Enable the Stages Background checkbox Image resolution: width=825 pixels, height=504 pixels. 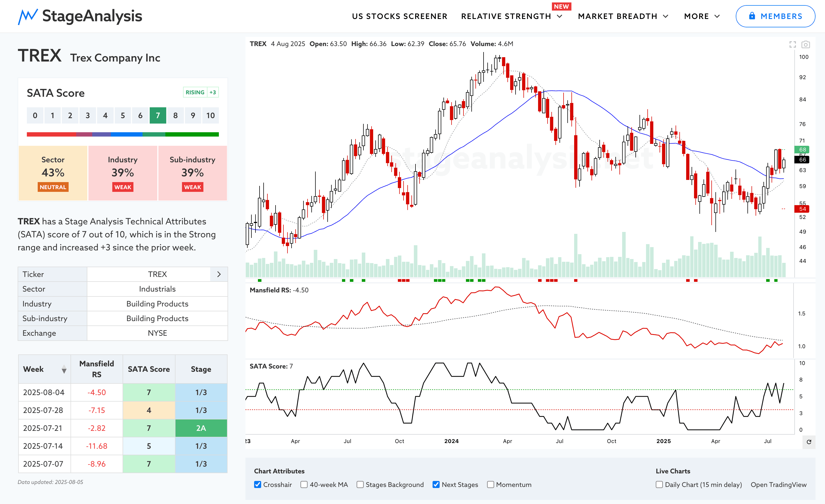(x=360, y=484)
